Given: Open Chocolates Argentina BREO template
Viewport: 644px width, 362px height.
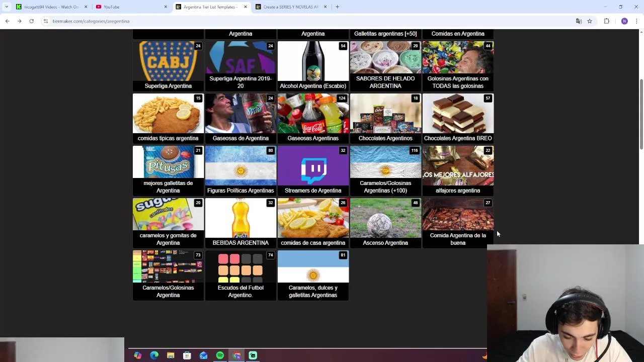Looking at the screenshot, I should [458, 118].
